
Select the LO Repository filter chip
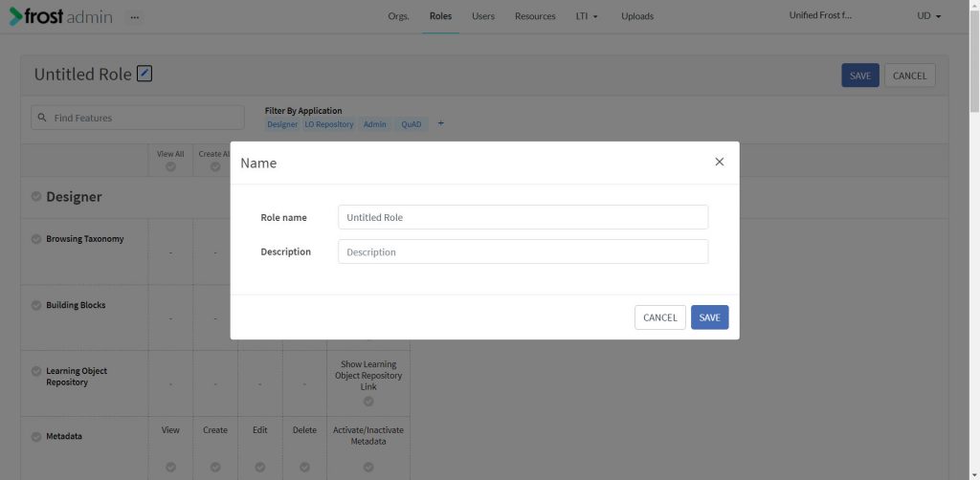point(329,124)
